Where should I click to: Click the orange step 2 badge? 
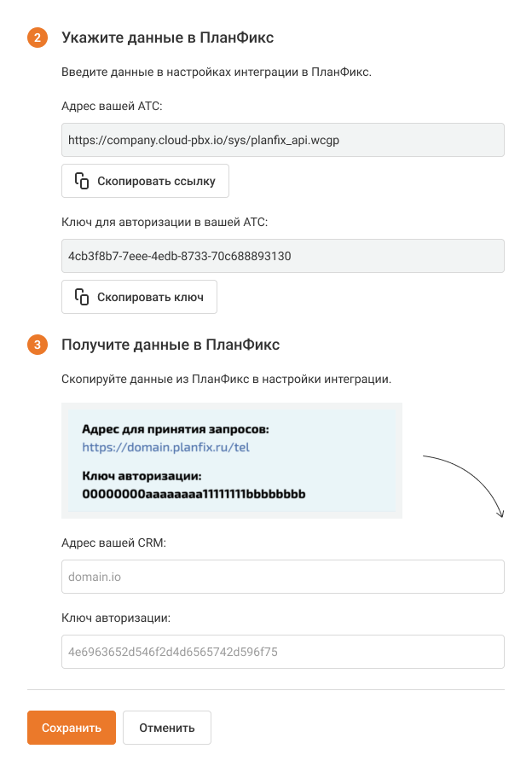pyautogui.click(x=38, y=38)
